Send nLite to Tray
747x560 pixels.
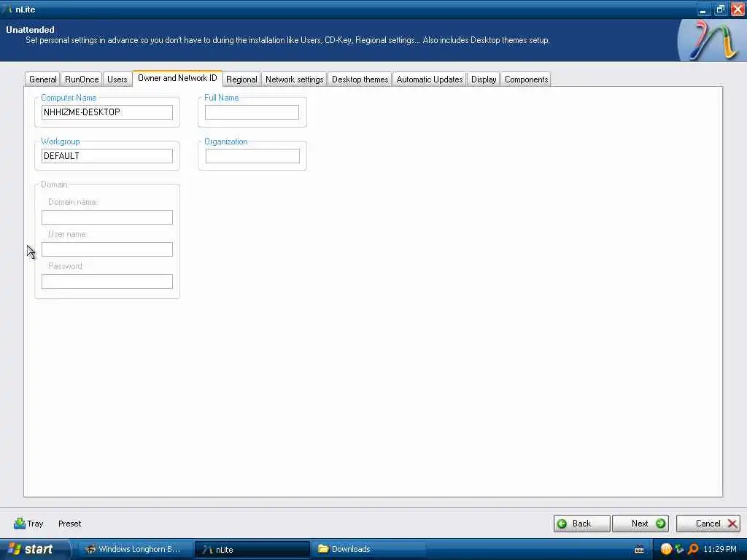coord(28,524)
